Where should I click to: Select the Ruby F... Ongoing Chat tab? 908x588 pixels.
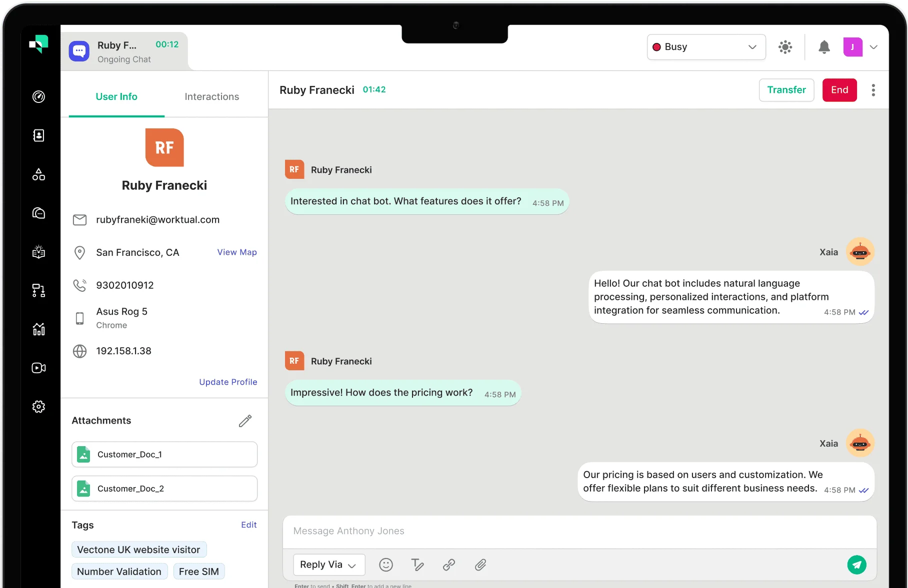pyautogui.click(x=124, y=51)
